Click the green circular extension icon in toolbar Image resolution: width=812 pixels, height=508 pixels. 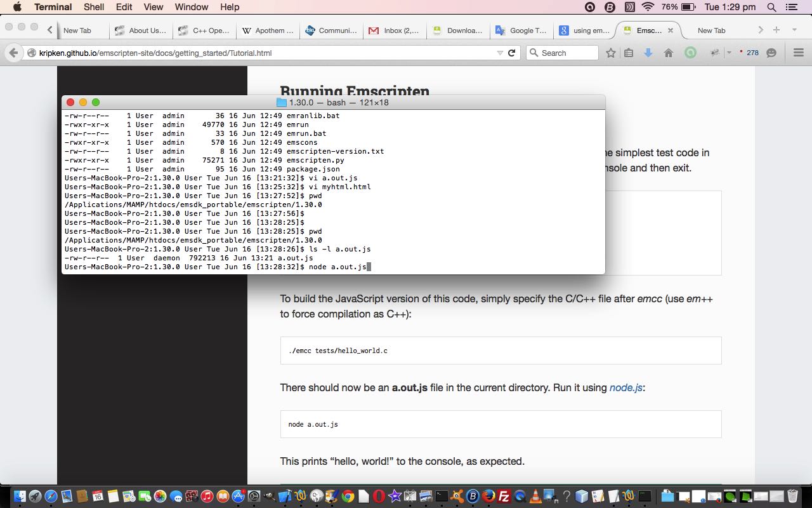tap(690, 53)
